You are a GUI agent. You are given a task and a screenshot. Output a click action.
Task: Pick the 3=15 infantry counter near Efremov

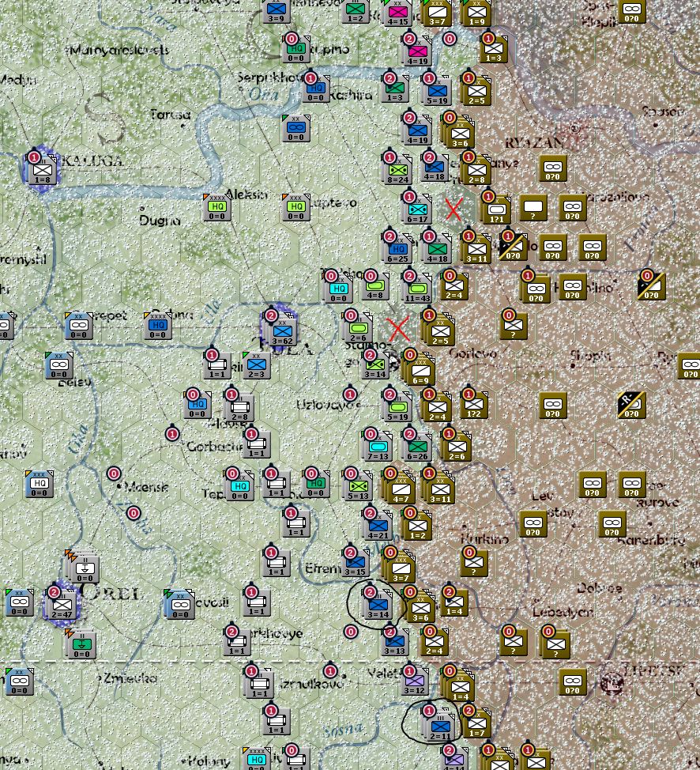355,563
